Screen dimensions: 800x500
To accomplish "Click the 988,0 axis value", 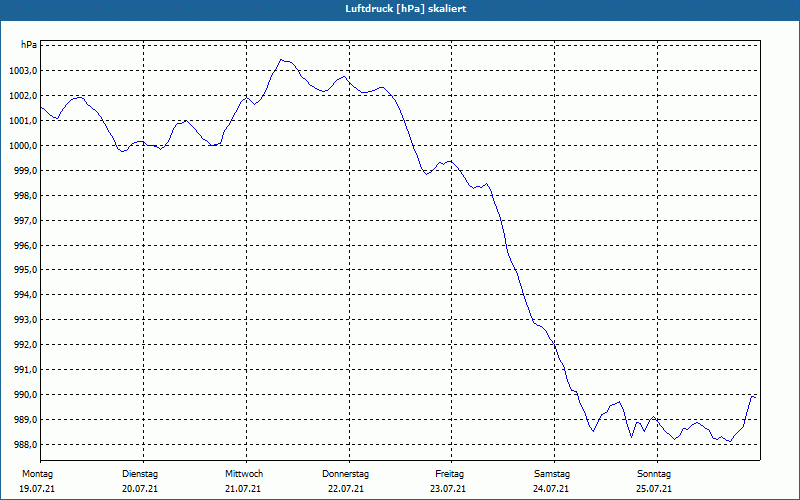I will click(25, 445).
